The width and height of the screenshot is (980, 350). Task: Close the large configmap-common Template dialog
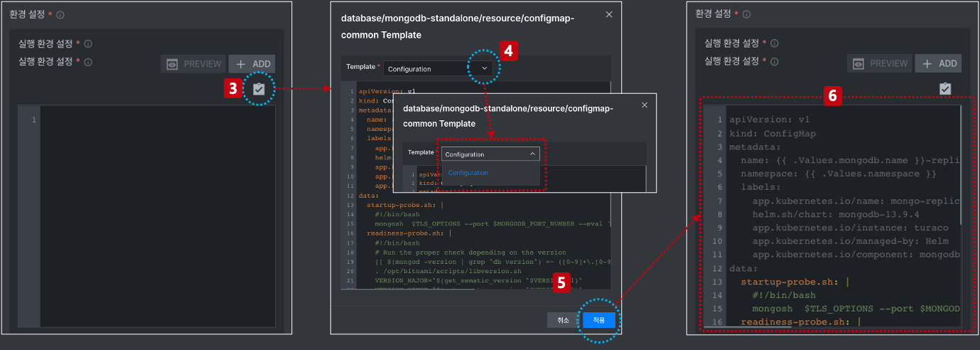tap(608, 14)
